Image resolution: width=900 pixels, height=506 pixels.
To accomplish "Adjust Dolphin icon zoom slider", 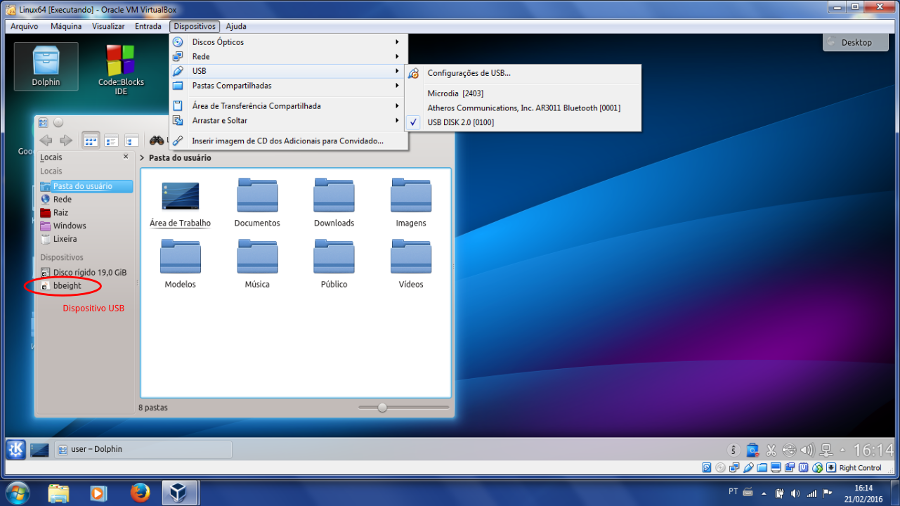I will pos(382,408).
